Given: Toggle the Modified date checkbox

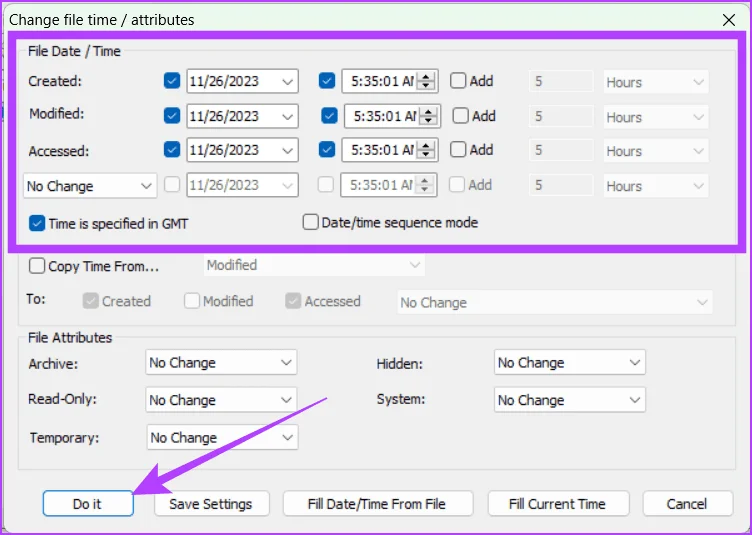Looking at the screenshot, I should click(x=172, y=116).
